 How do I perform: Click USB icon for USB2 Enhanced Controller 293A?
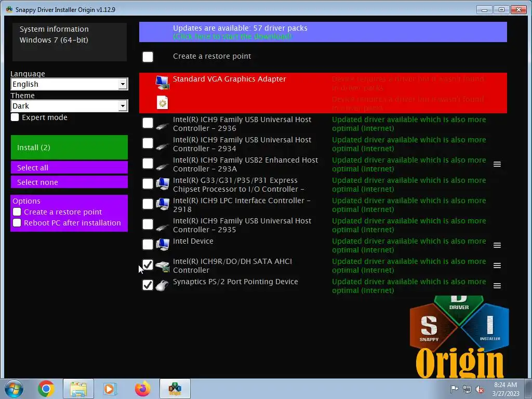(x=162, y=167)
